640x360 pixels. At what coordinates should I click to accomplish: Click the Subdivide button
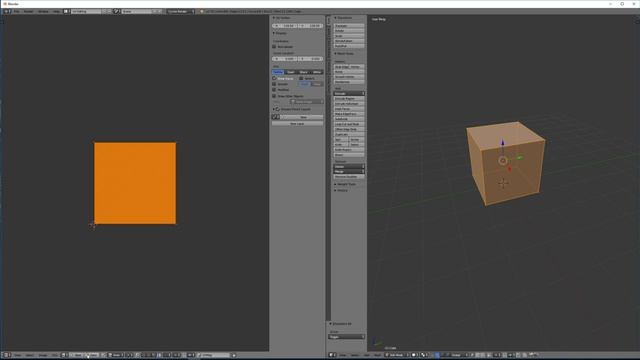pos(349,119)
